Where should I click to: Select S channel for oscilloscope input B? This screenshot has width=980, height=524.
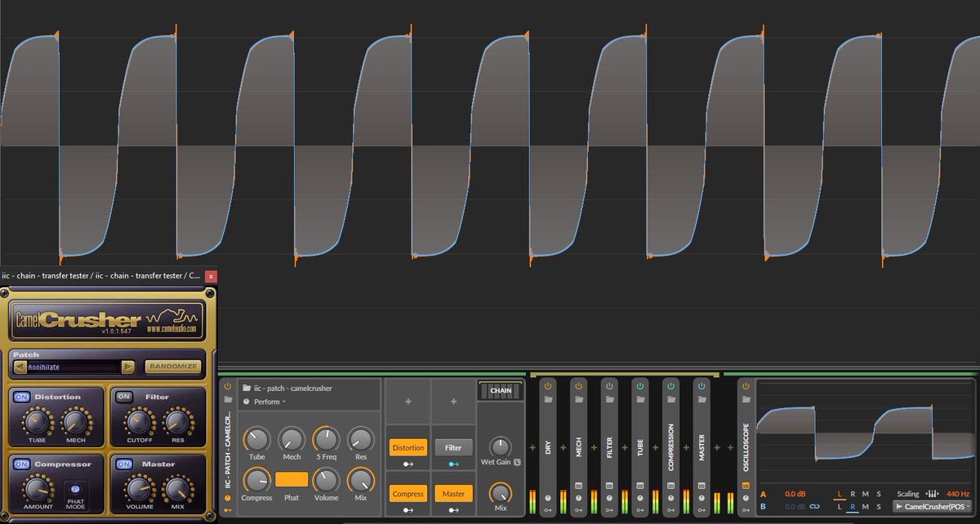click(879, 507)
